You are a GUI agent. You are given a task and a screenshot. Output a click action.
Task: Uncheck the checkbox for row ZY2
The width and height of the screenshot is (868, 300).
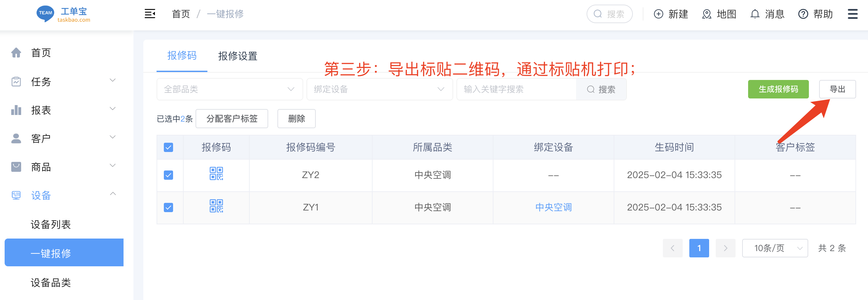point(168,175)
